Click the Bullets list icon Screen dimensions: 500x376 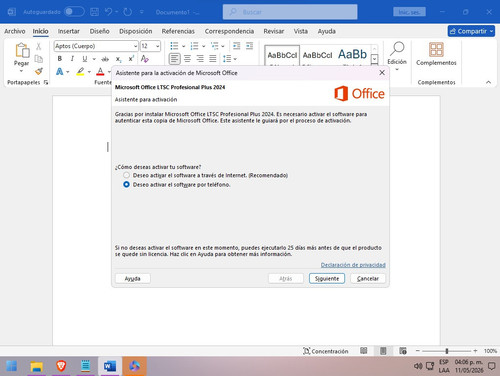[x=174, y=46]
